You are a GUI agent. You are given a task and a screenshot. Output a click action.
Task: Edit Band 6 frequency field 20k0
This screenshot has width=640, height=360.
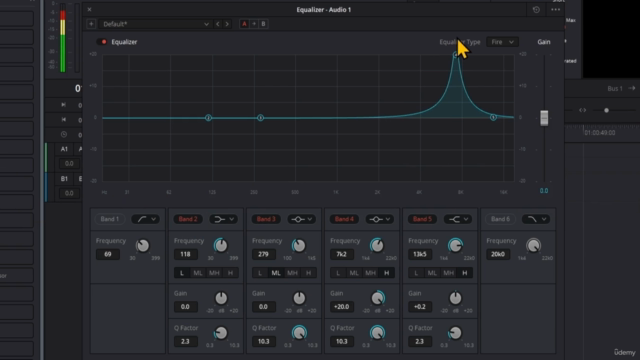coord(498,254)
